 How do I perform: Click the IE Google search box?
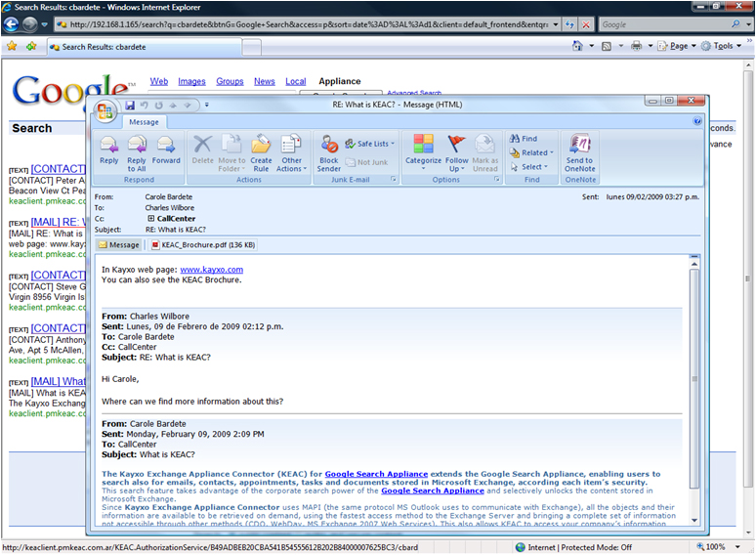[665, 24]
